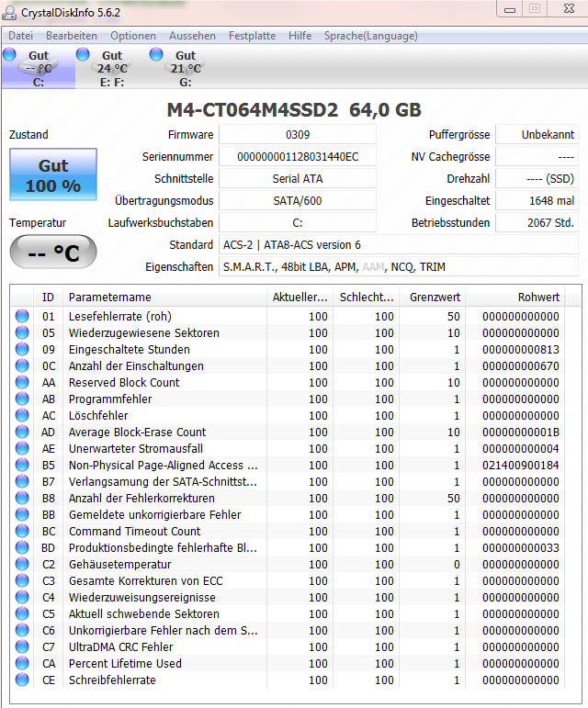Click the M4-CT064M4SSD2 64,0 GB title

pyautogui.click(x=294, y=110)
